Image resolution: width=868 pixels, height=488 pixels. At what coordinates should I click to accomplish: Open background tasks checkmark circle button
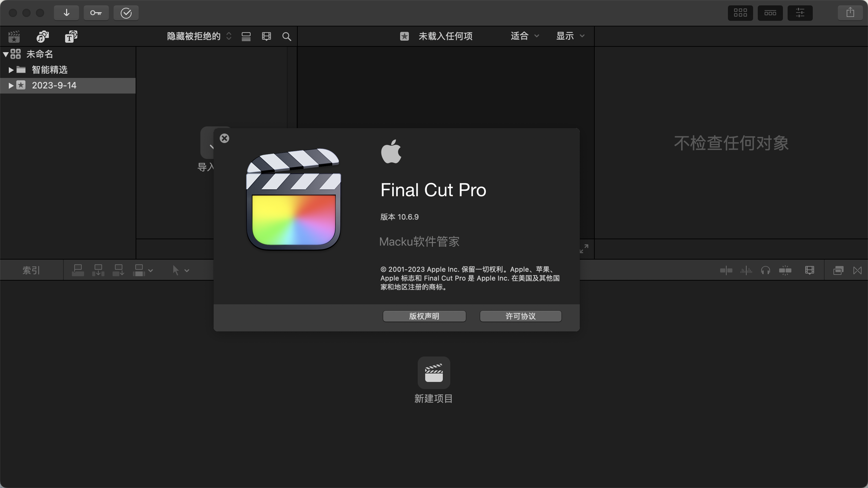[x=126, y=13]
